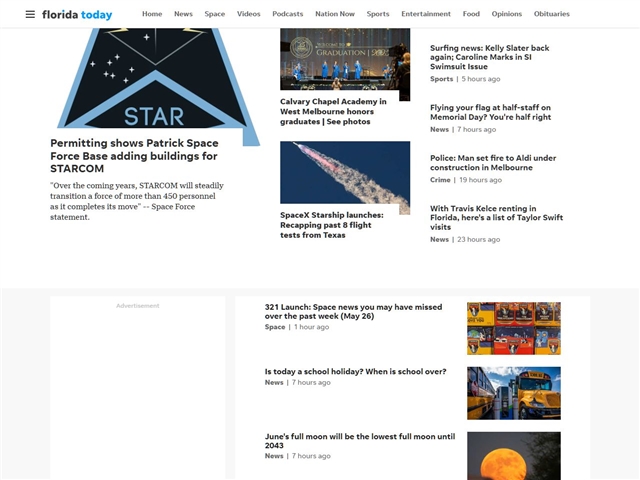Screen dimensions: 640x480
Task: Read Is today a school holiday article
Action: click(x=355, y=371)
